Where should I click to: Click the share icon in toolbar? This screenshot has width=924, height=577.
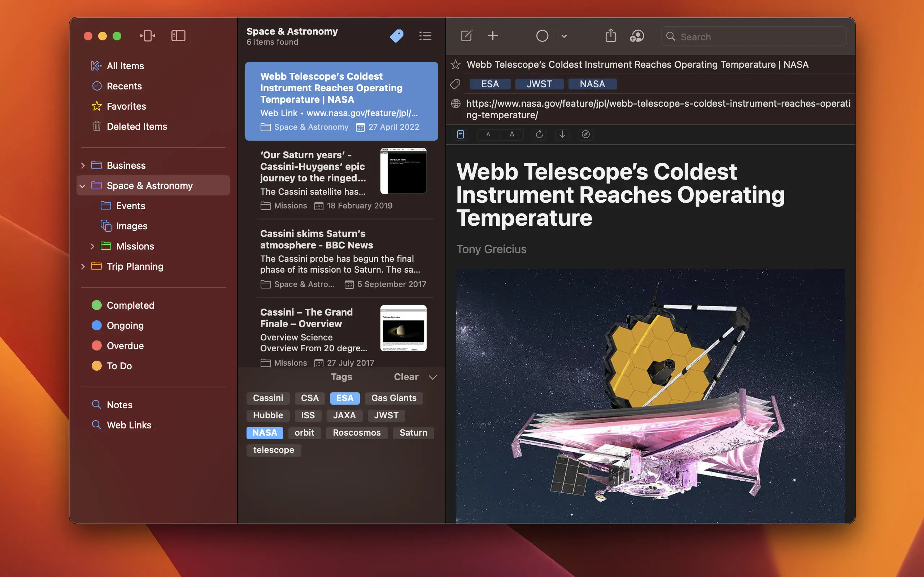[x=611, y=36]
